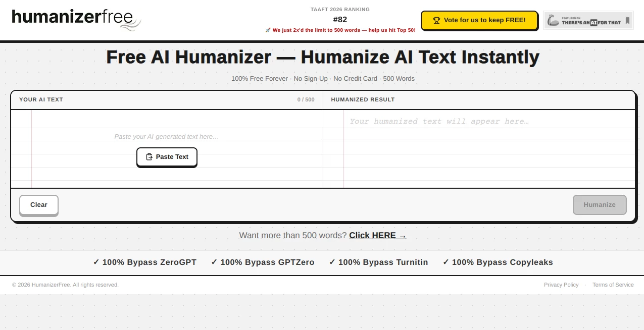Click the clipboard icon beside Paste Text
Image resolution: width=644 pixels, height=330 pixels.
point(149,157)
